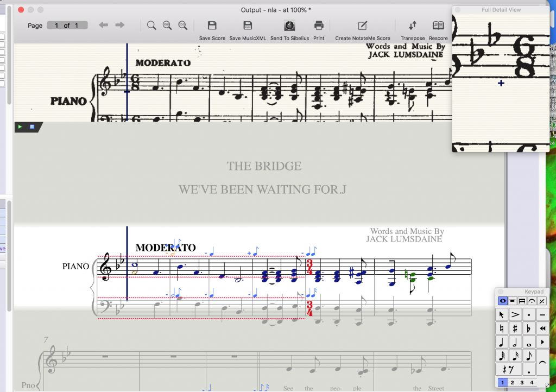Switch to whole note Keypad layout tab
The width and height of the screenshot is (556, 392).
502,301
